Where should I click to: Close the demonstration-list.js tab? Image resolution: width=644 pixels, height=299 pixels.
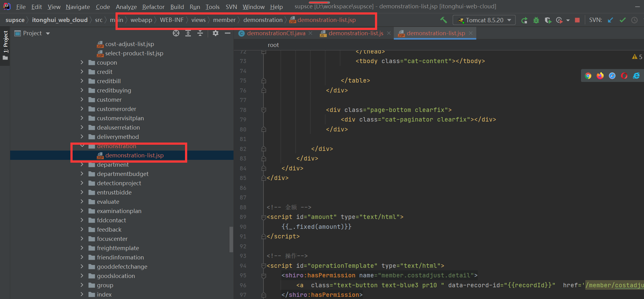(x=389, y=33)
